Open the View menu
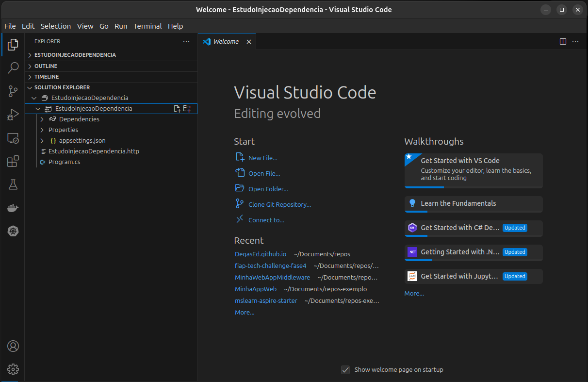 [85, 26]
